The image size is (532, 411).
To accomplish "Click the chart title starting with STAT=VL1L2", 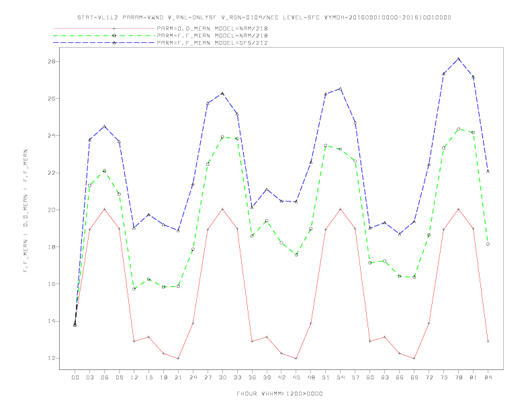I will [x=264, y=17].
